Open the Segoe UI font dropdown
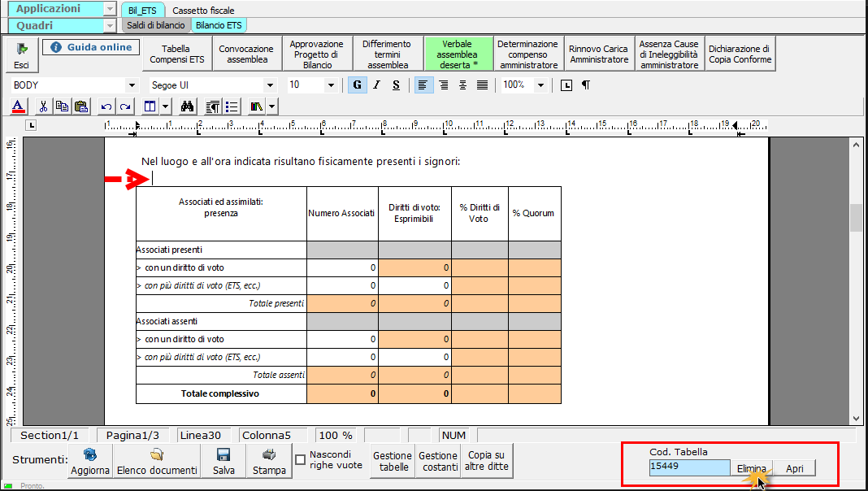868x491 pixels. click(x=270, y=85)
